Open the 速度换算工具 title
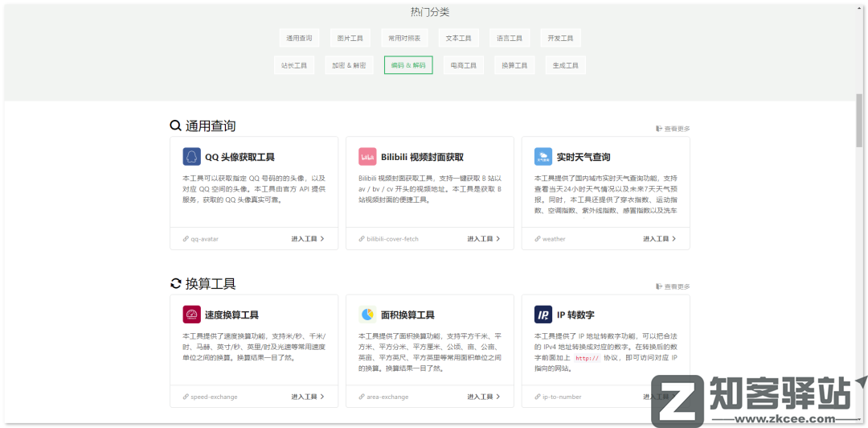868x428 pixels. pos(232,315)
